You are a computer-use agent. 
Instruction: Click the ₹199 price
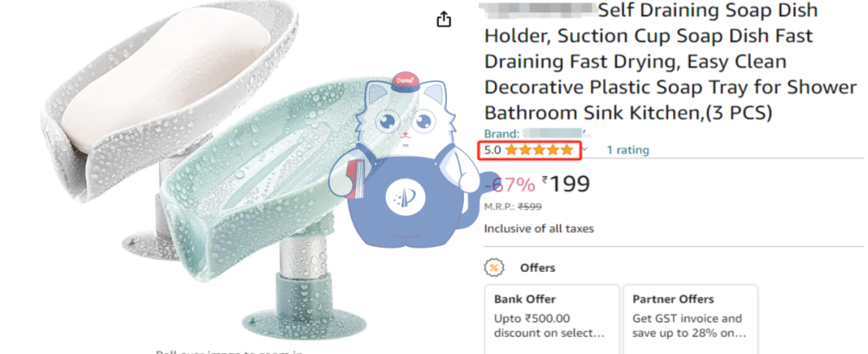567,184
